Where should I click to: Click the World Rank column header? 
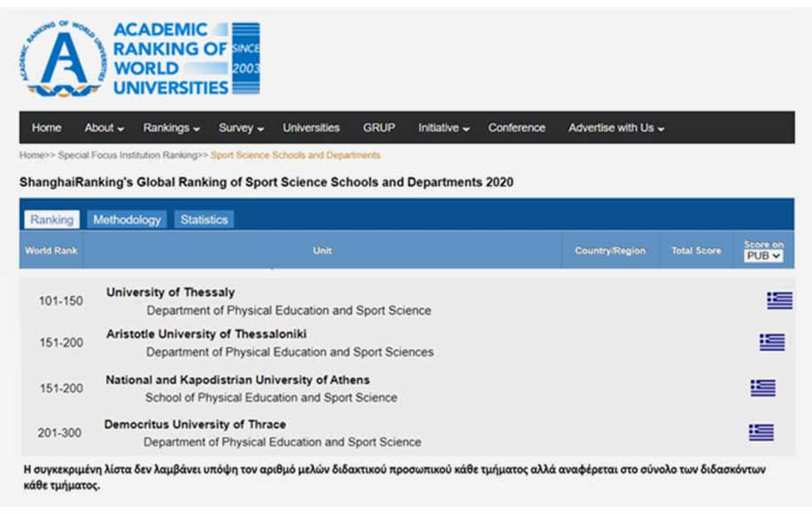tap(50, 250)
